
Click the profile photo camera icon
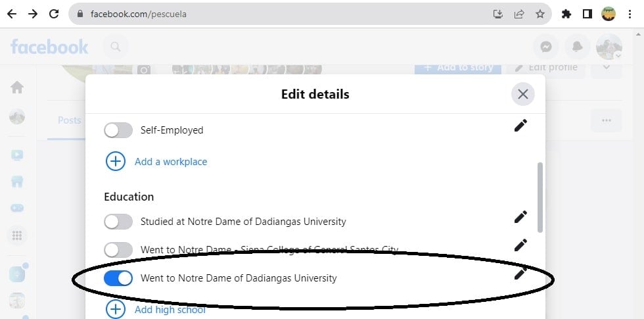(x=144, y=70)
